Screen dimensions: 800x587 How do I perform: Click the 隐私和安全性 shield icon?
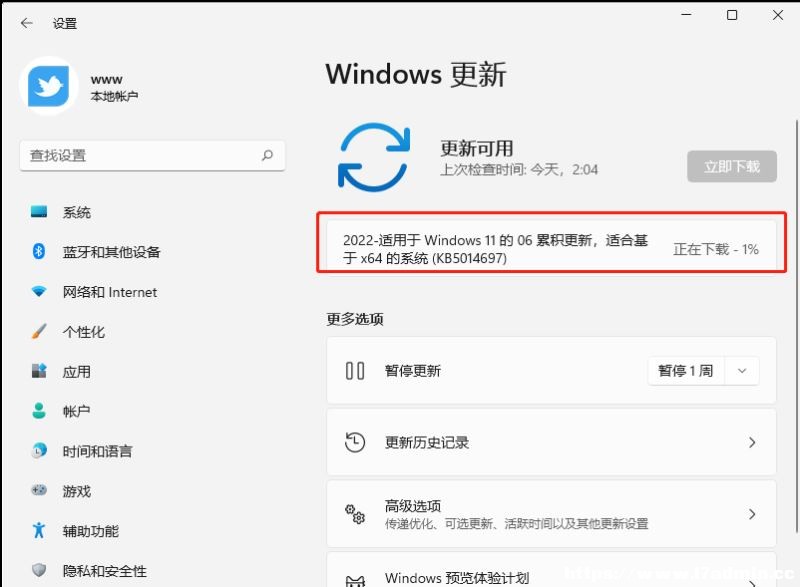[x=39, y=570]
